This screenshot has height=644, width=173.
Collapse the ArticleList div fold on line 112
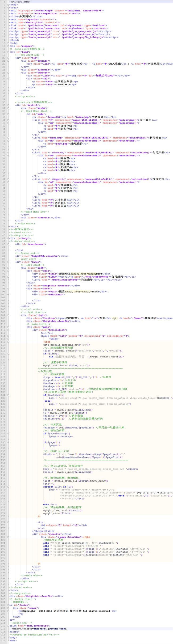point(8,330)
